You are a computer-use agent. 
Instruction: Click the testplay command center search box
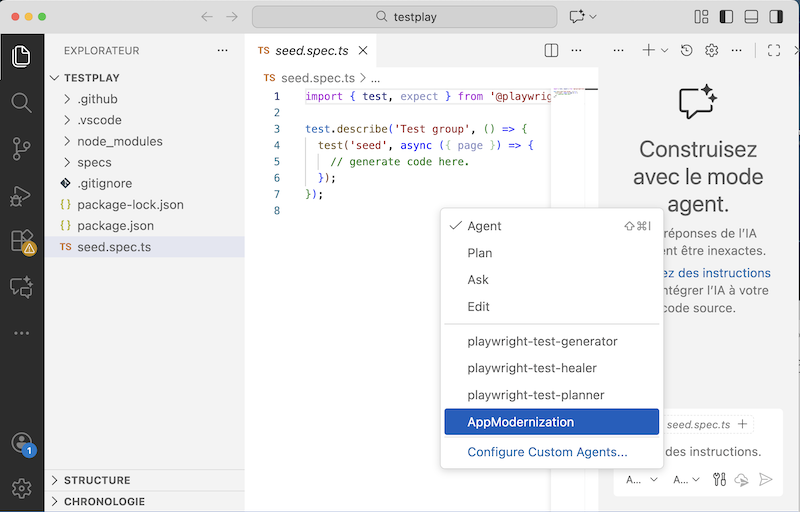pos(405,17)
